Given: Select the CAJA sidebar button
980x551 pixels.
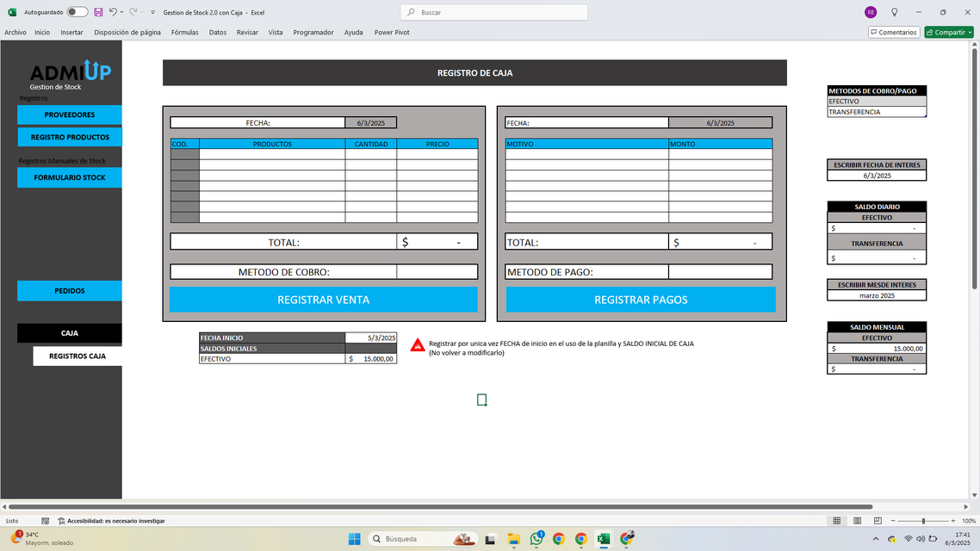Looking at the screenshot, I should [70, 333].
